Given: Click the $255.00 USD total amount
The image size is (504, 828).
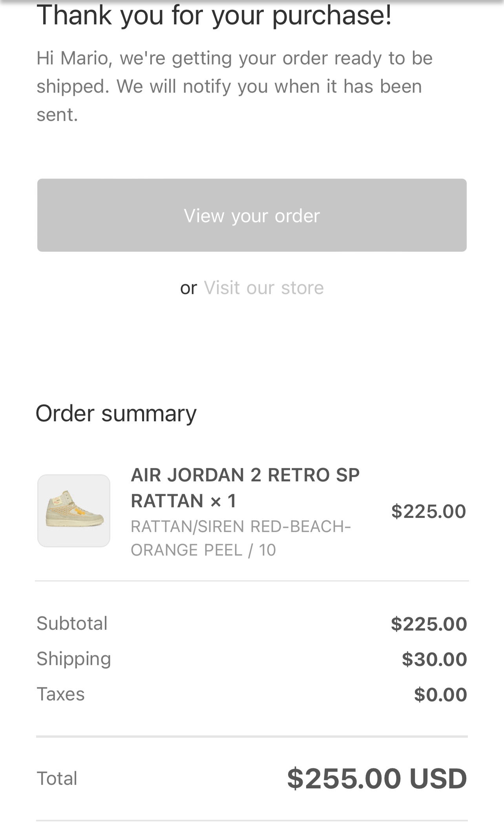Looking at the screenshot, I should tap(377, 779).
